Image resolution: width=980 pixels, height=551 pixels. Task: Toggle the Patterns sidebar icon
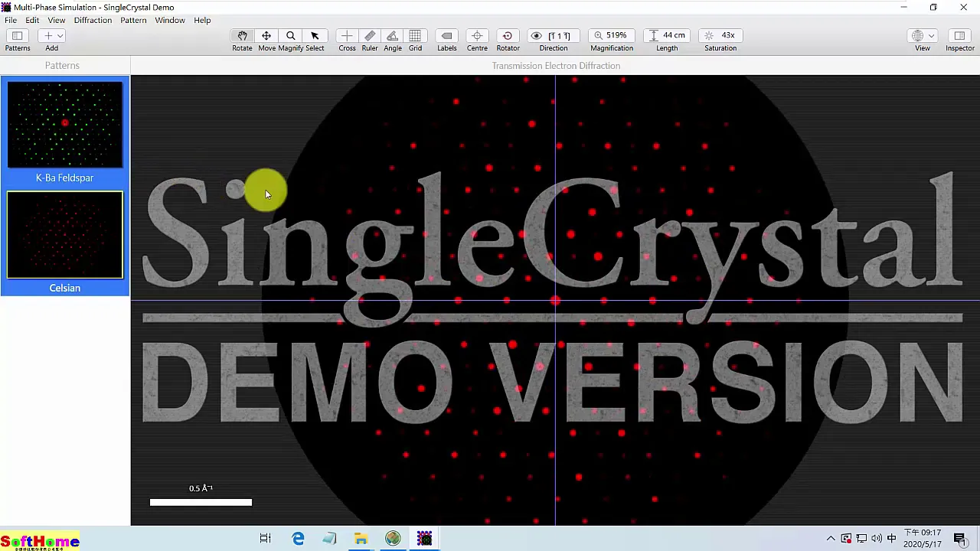17,35
